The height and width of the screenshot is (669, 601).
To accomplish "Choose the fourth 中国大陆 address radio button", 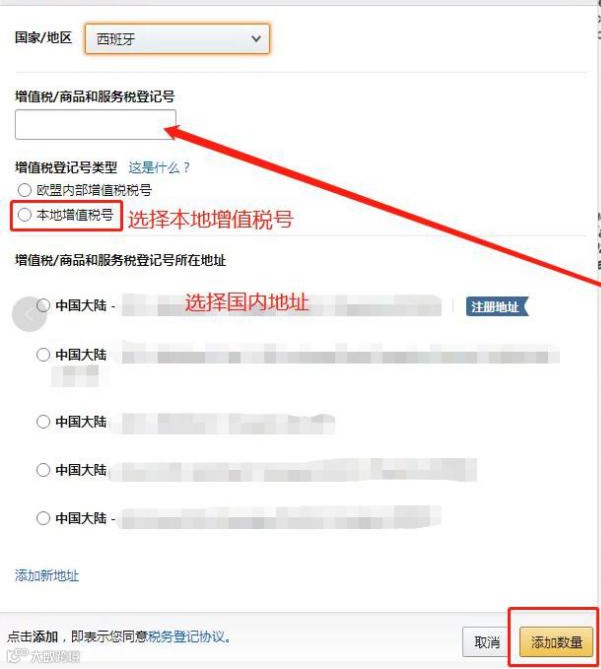I will (43, 470).
